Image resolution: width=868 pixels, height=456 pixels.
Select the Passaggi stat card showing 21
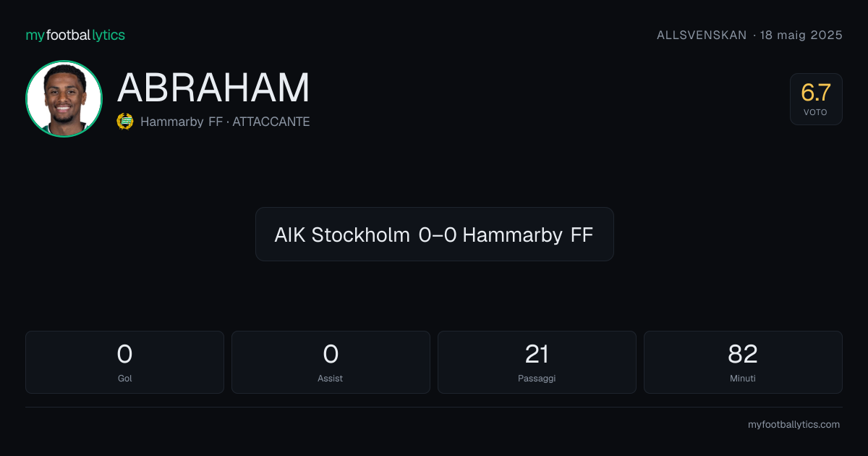(537, 362)
